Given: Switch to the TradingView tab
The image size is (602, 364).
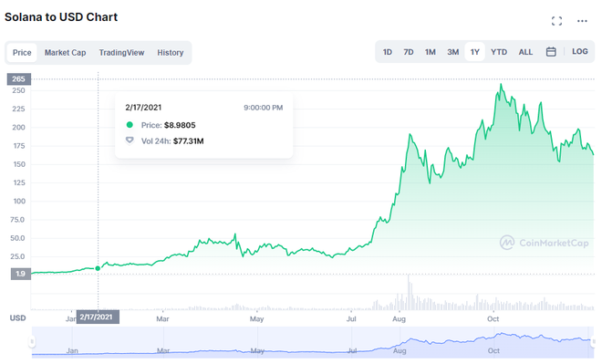Looking at the screenshot, I should pos(121,53).
